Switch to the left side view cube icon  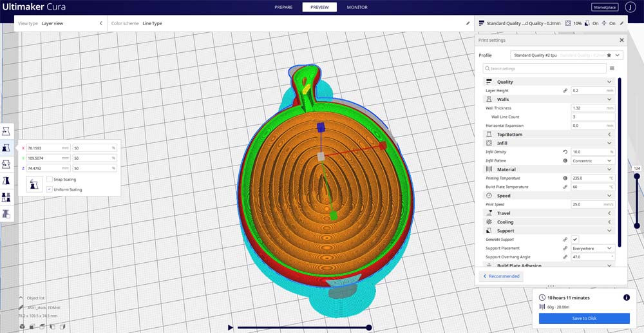(52, 327)
